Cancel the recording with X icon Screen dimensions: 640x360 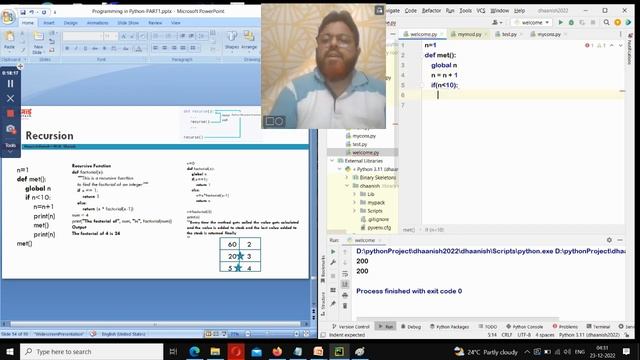[x=11, y=98]
